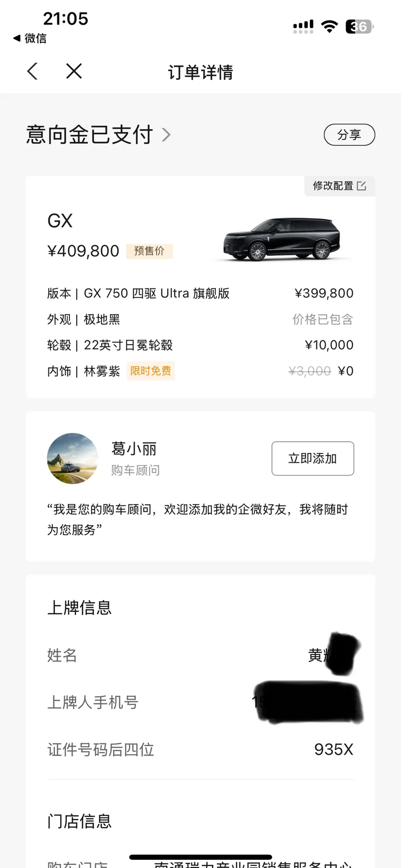Tap the battery indicator icon
The image size is (401, 868).
pyautogui.click(x=359, y=26)
